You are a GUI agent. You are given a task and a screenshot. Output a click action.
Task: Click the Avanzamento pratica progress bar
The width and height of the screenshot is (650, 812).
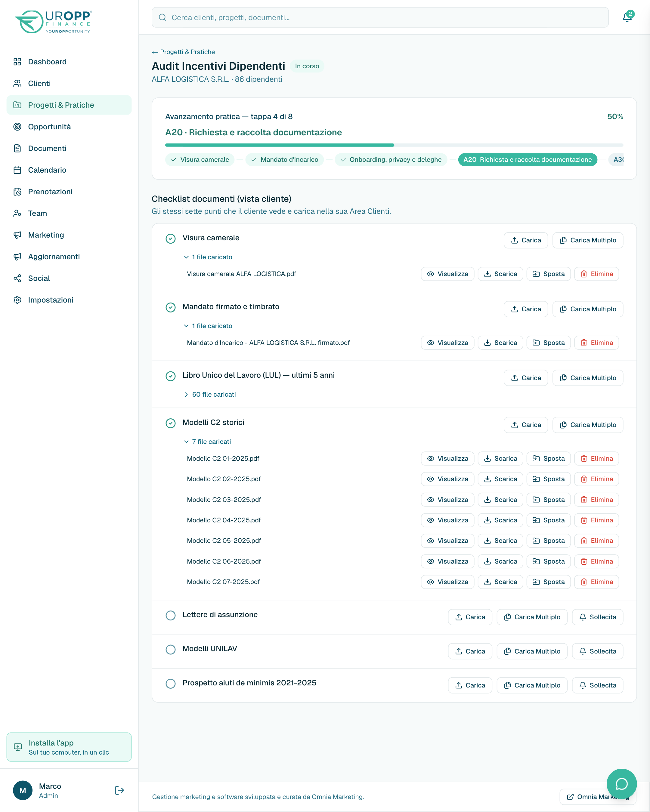pyautogui.click(x=394, y=145)
